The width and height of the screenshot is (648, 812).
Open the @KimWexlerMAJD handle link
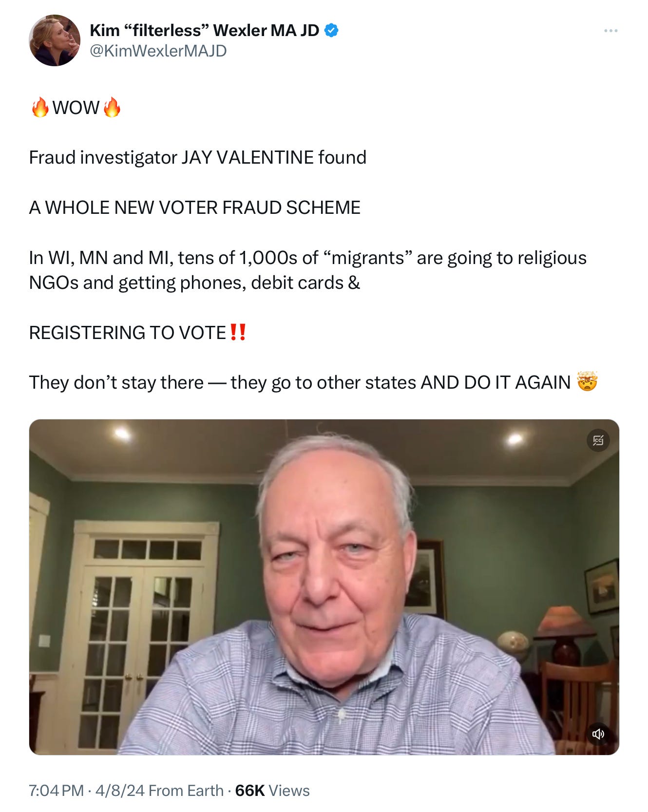(158, 51)
